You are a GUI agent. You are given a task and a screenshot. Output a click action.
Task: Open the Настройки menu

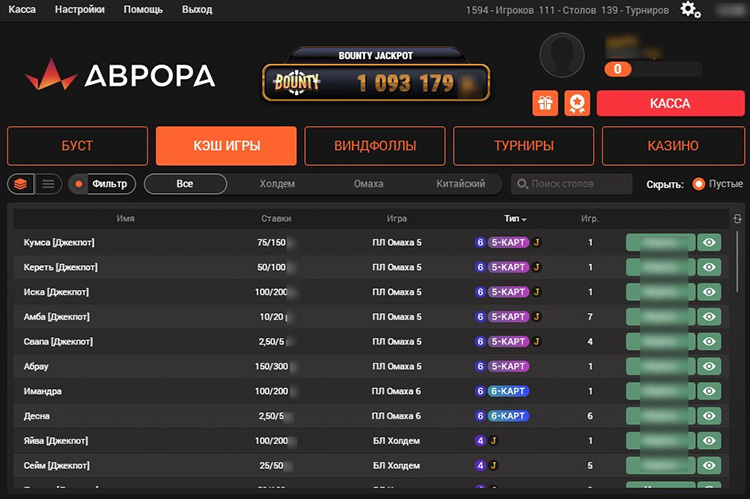(x=80, y=9)
